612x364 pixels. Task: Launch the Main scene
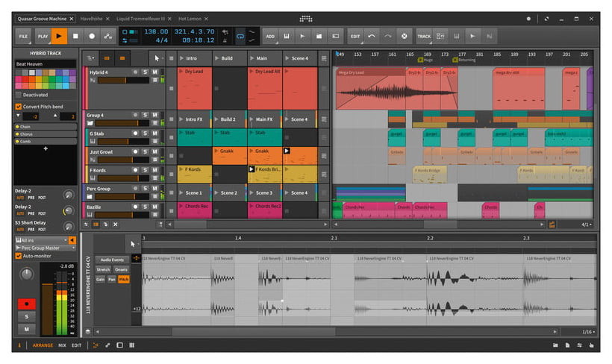tap(252, 58)
